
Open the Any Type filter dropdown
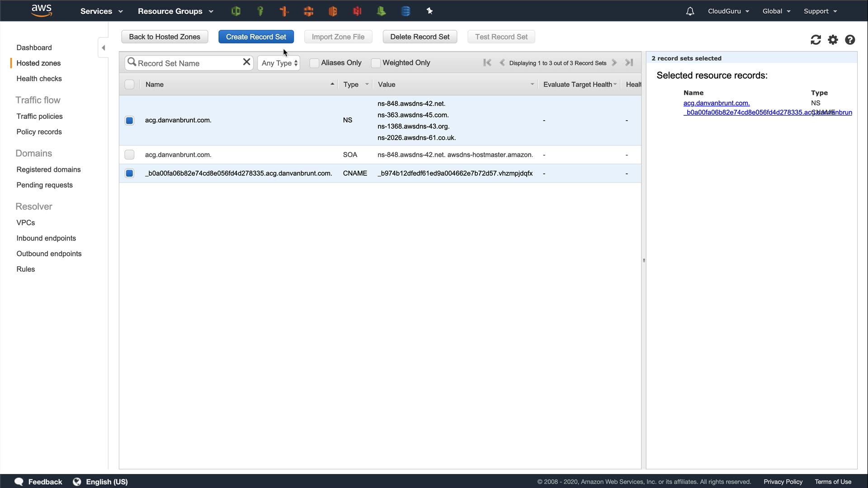[279, 63]
